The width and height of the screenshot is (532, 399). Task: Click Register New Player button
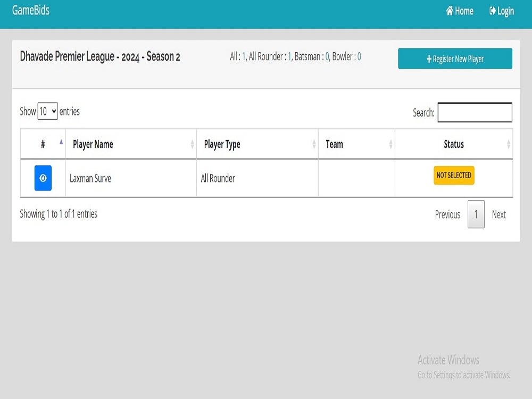(x=455, y=59)
